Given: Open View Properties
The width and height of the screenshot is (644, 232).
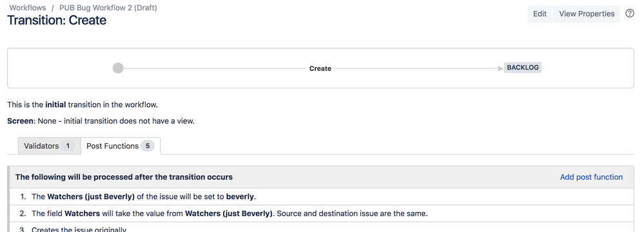Looking at the screenshot, I should coord(587,14).
